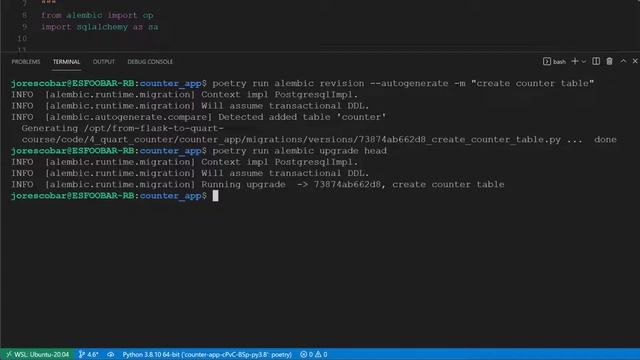Click the 'import sqlalchemy as sa' code line
640x360 pixels.
click(x=100, y=27)
